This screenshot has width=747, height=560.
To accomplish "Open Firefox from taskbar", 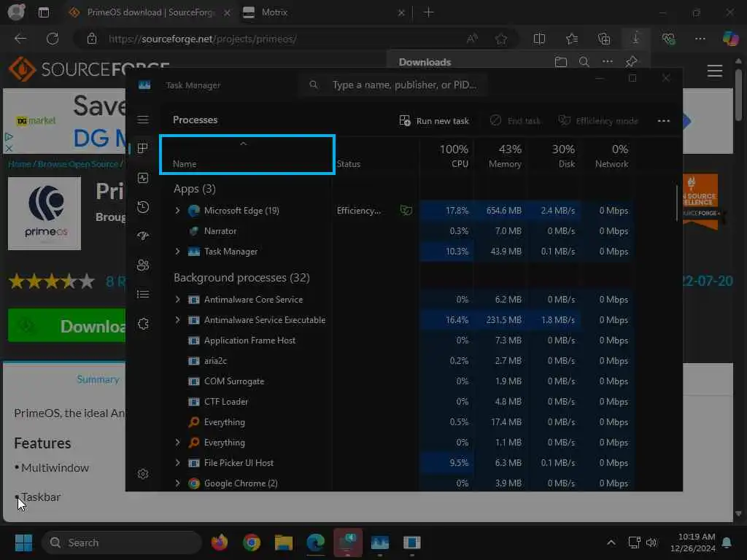I will tap(219, 542).
